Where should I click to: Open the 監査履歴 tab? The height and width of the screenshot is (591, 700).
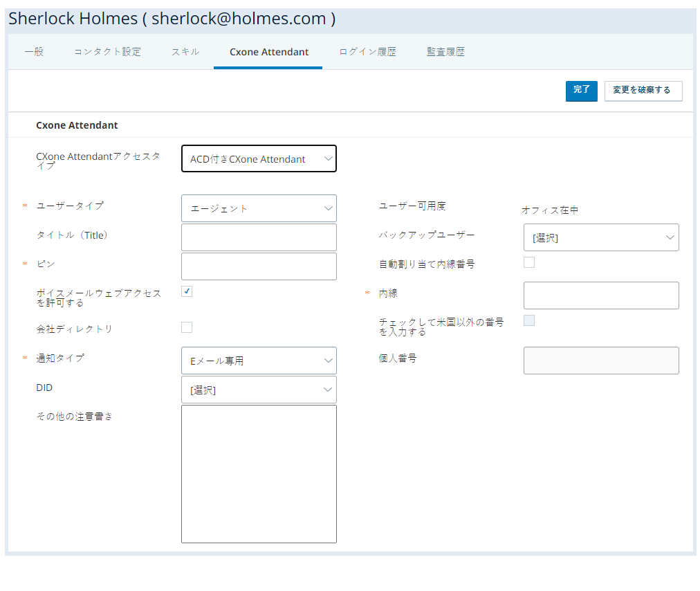(x=445, y=52)
